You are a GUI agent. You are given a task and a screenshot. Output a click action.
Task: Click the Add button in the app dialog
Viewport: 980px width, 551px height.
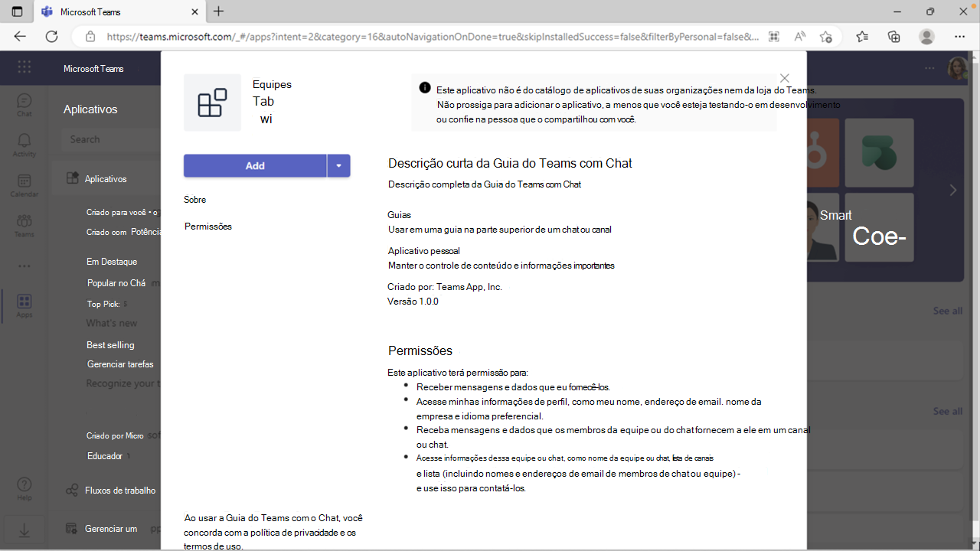click(x=255, y=166)
